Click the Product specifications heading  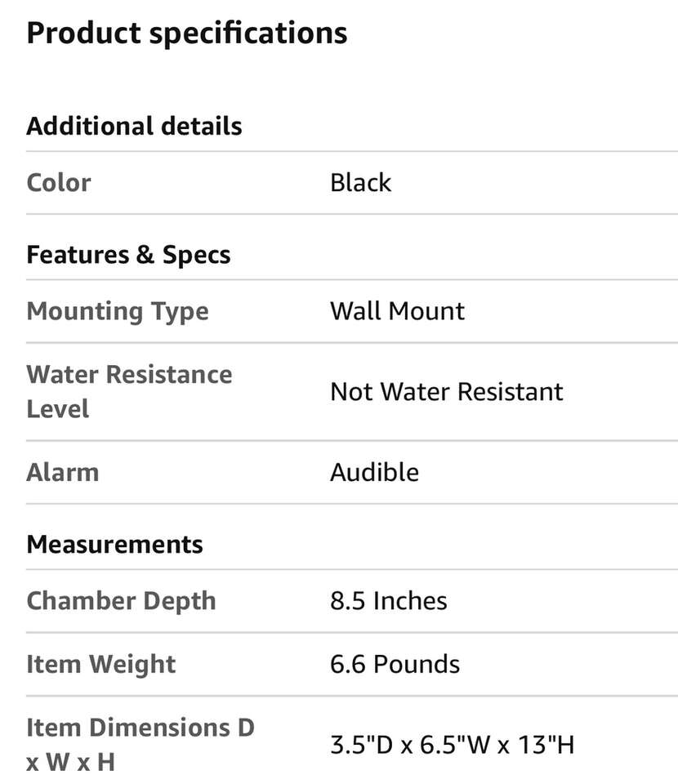[x=187, y=33]
